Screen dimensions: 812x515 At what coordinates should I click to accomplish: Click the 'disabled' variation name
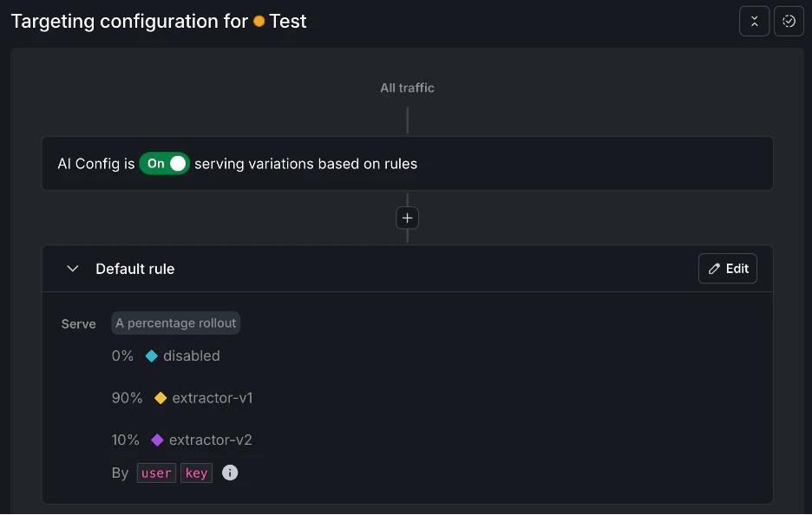pos(192,356)
